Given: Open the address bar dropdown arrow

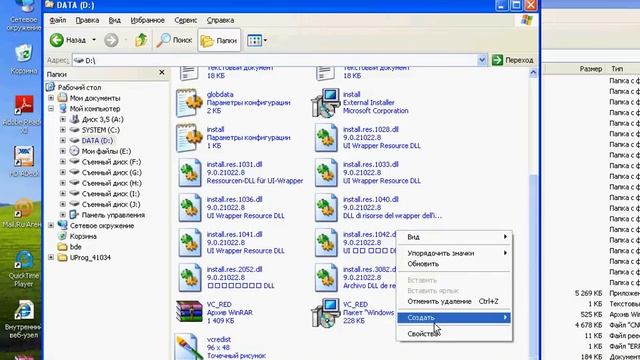Looking at the screenshot, I should pyautogui.click(x=482, y=60).
